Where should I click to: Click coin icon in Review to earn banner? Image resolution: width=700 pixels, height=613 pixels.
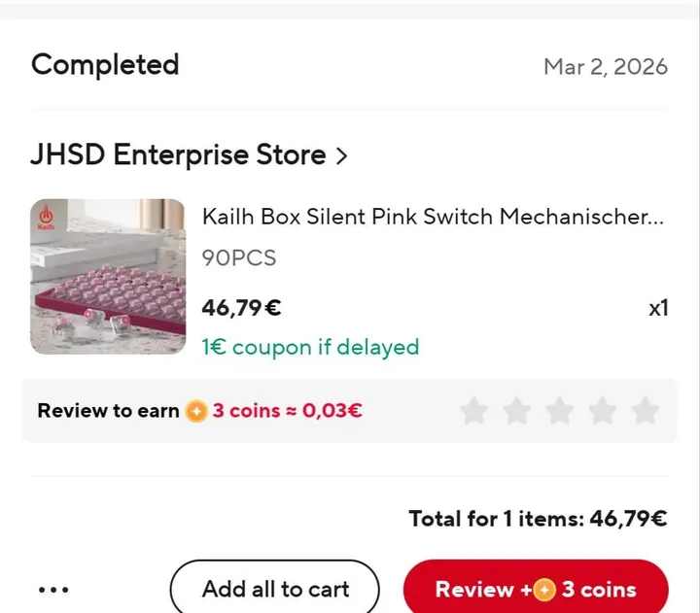pos(196,411)
